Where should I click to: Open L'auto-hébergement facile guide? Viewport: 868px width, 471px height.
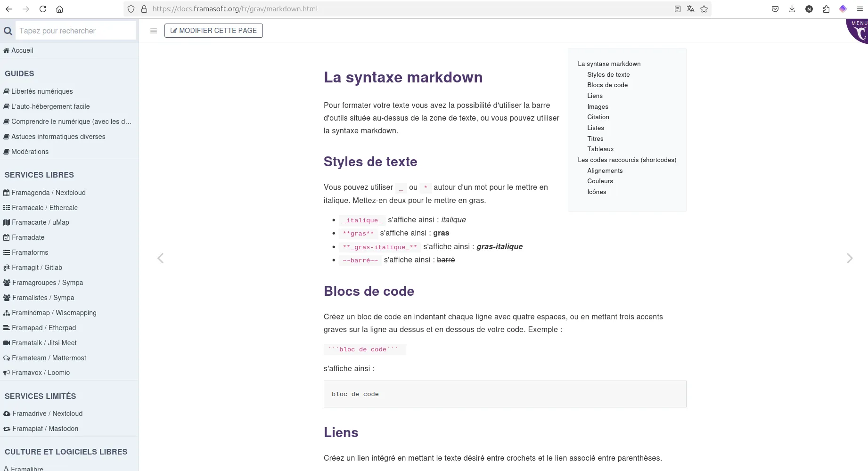[x=69, y=106]
